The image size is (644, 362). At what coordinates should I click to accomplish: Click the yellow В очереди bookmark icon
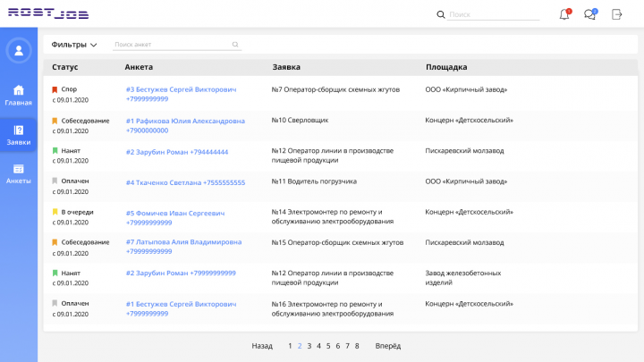[55, 212]
